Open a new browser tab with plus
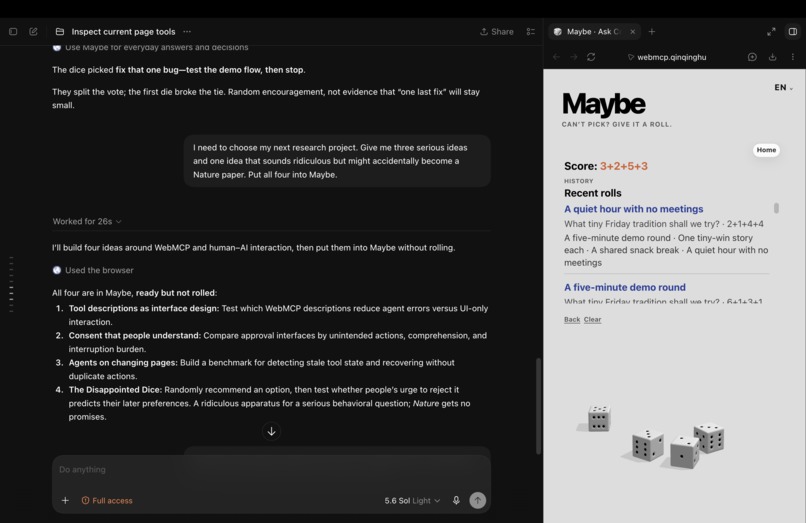Image resolution: width=806 pixels, height=523 pixels. coord(652,31)
